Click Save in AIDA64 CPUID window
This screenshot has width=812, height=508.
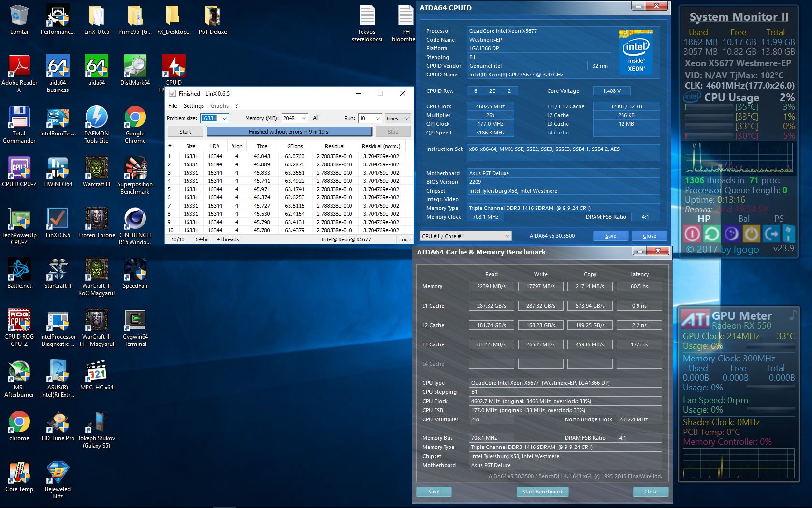(x=611, y=236)
